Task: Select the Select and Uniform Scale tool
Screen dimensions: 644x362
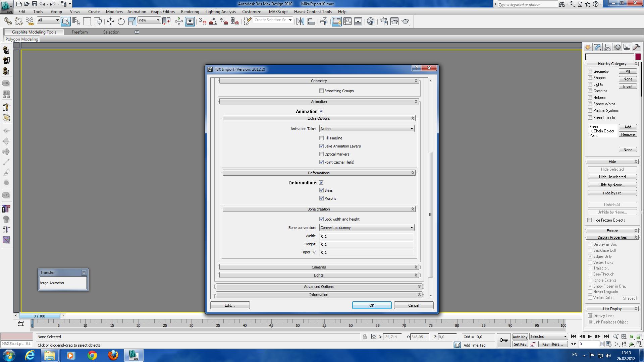Action: (x=132, y=21)
